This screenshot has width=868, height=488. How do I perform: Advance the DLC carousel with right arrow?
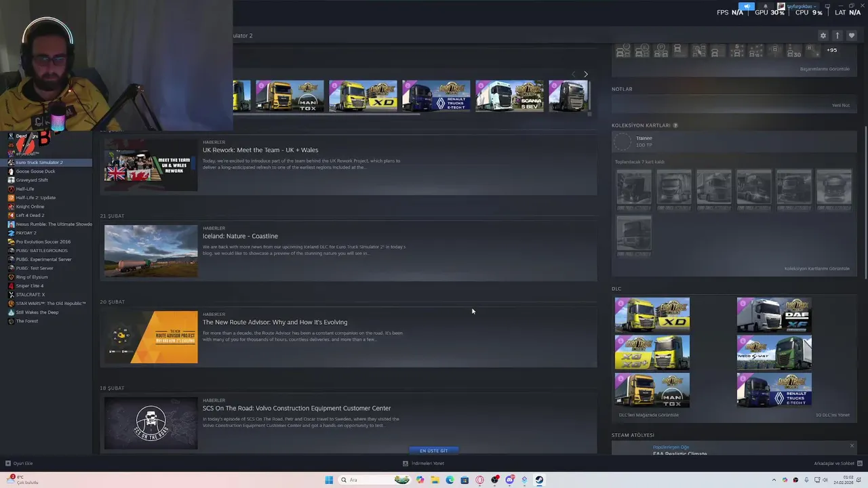click(x=586, y=74)
